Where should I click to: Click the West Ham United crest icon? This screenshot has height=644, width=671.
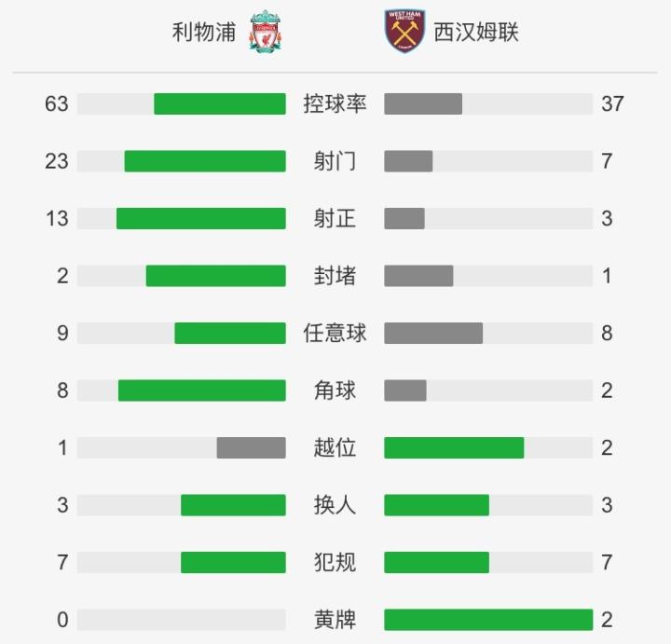pyautogui.click(x=404, y=32)
